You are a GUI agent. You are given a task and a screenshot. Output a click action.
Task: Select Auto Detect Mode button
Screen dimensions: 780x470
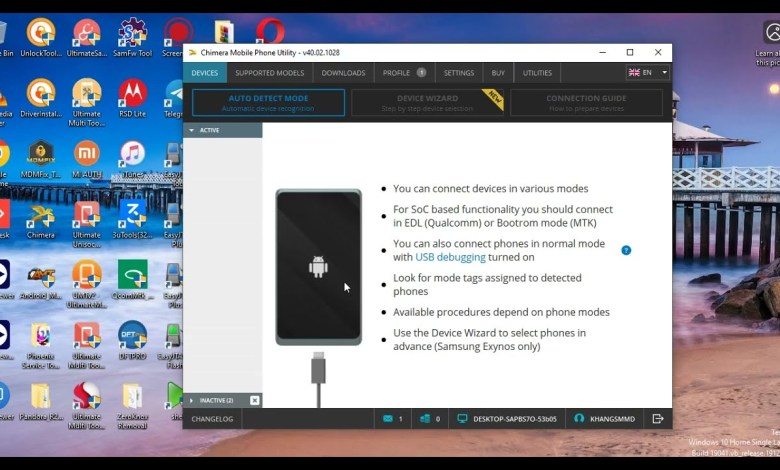(x=268, y=102)
